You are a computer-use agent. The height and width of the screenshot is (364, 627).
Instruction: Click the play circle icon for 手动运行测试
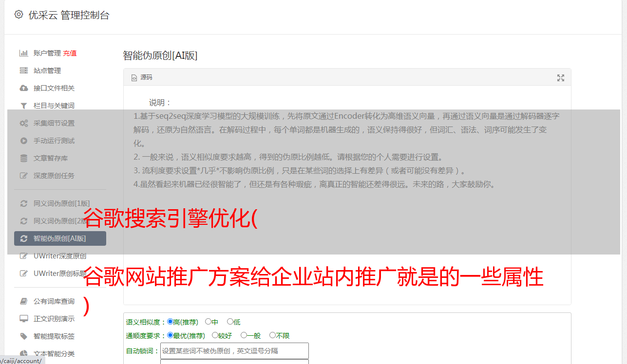(23, 141)
